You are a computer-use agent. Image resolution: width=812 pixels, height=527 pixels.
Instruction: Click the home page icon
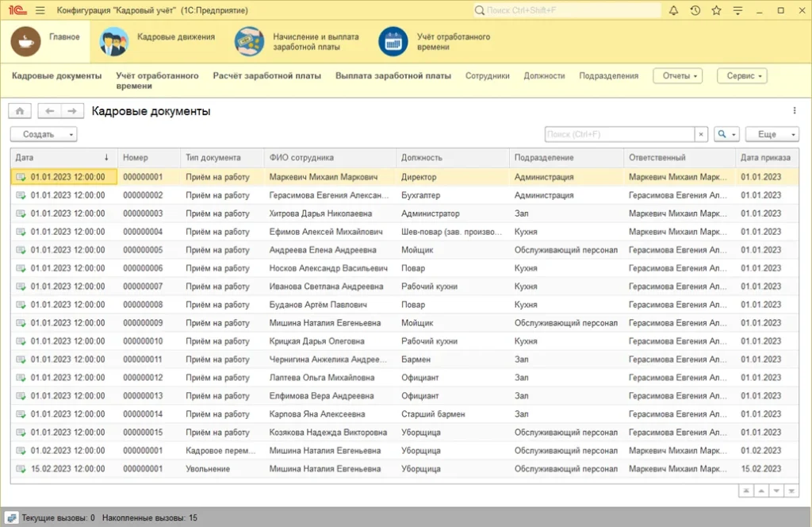(20, 111)
